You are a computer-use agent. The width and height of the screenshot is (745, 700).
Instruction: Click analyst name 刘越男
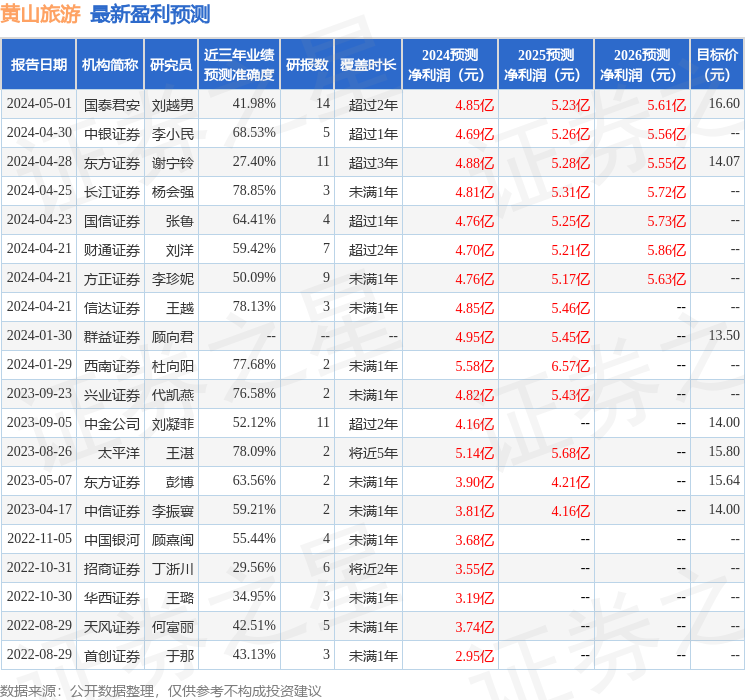tap(172, 105)
